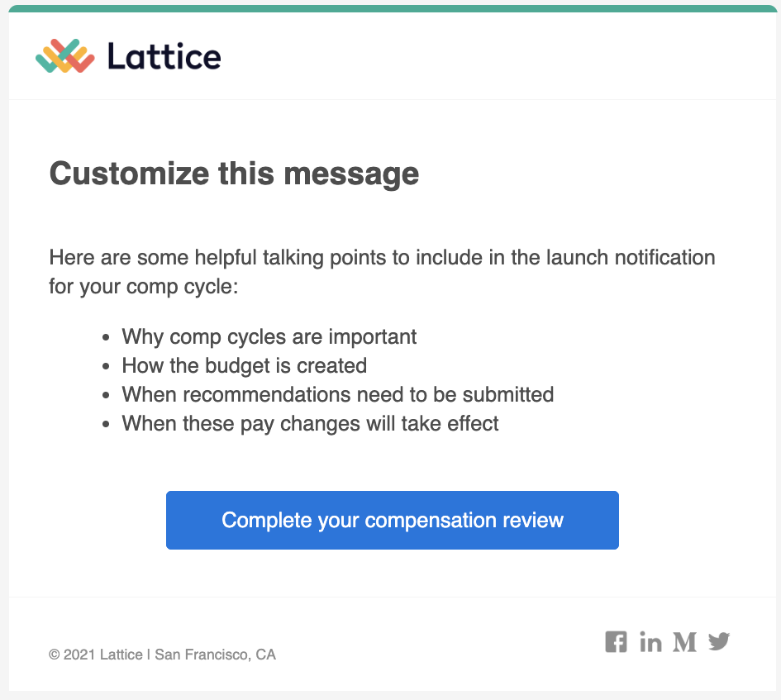The height and width of the screenshot is (700, 781).
Task: Select the Twitter icon at far right
Action: tap(719, 641)
